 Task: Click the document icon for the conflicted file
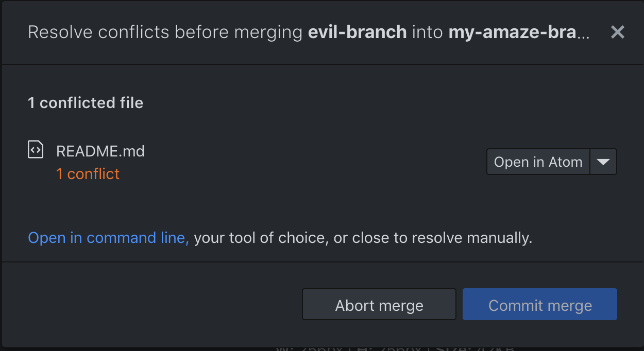[35, 149]
